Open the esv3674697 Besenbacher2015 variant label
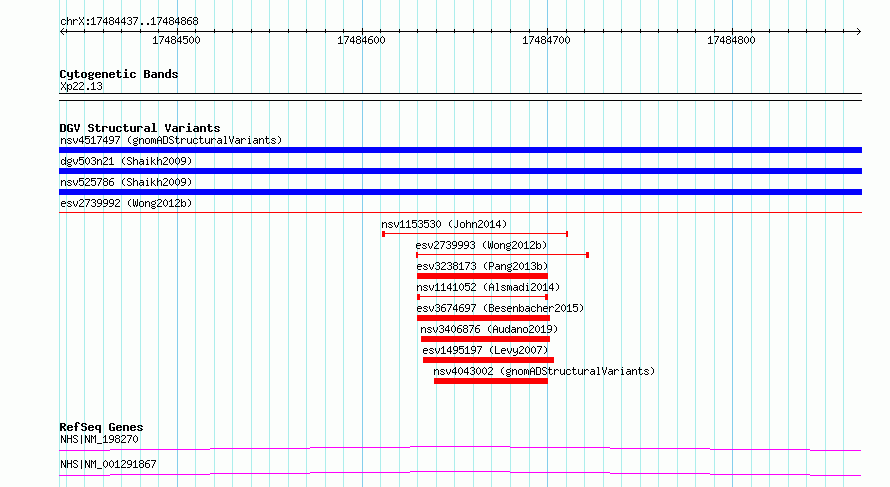 click(500, 308)
